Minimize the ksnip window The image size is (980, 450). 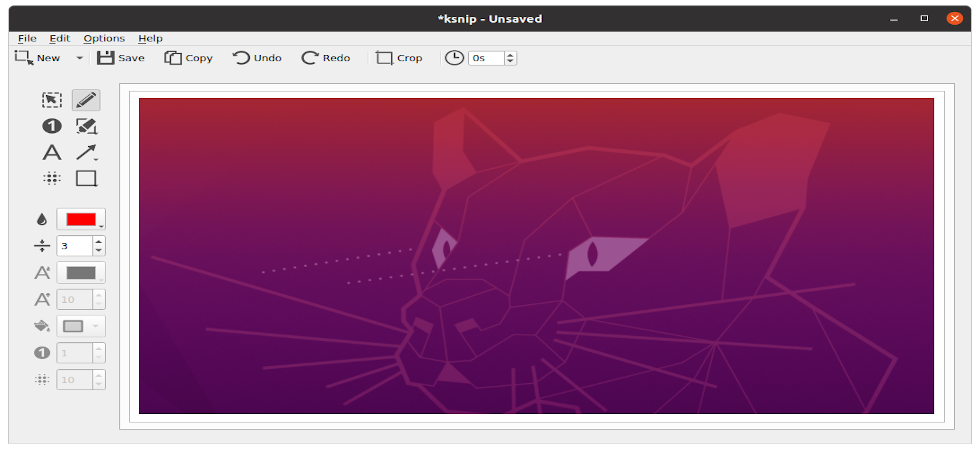coord(895,19)
